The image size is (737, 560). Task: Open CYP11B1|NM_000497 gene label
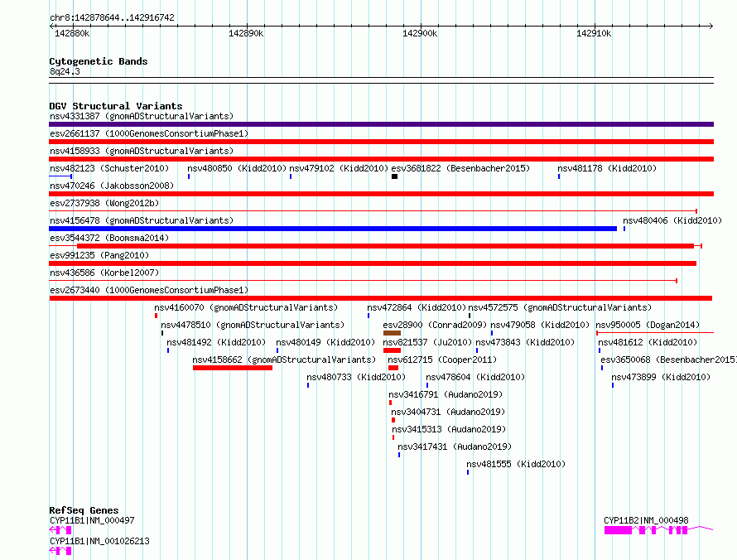pos(92,520)
